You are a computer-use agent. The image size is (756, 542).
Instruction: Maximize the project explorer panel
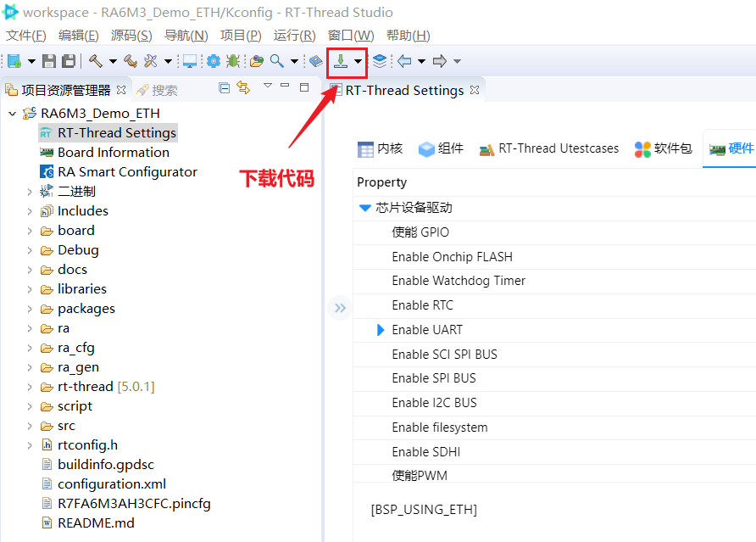[x=303, y=87]
